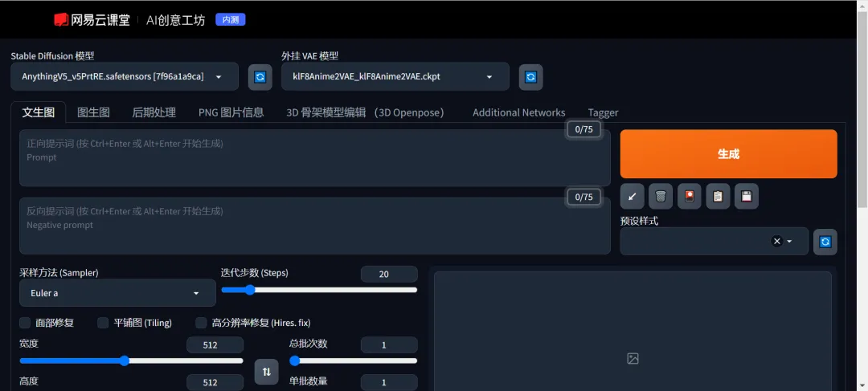Open the 后期处理 tab

tap(154, 113)
